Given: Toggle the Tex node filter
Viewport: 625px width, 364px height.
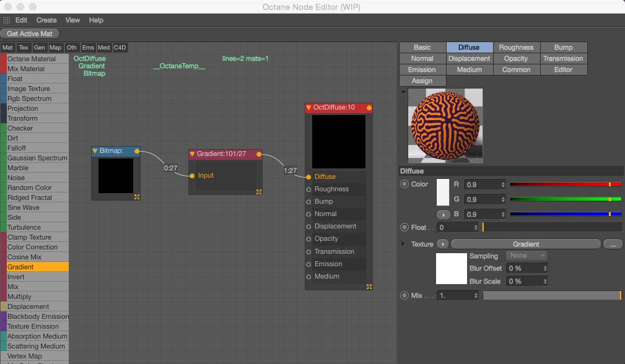Looking at the screenshot, I should (x=24, y=48).
